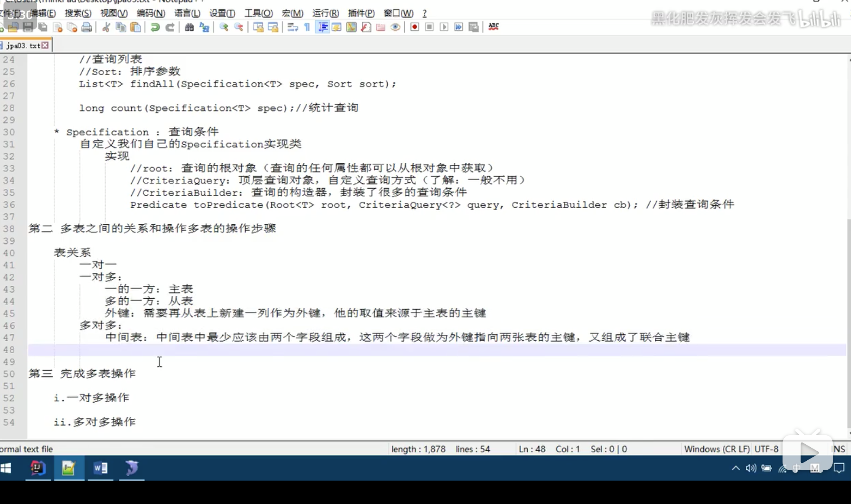Viewport: 851px width, 504px height.
Task: Toggle word wrap in the toolbar
Action: click(292, 27)
